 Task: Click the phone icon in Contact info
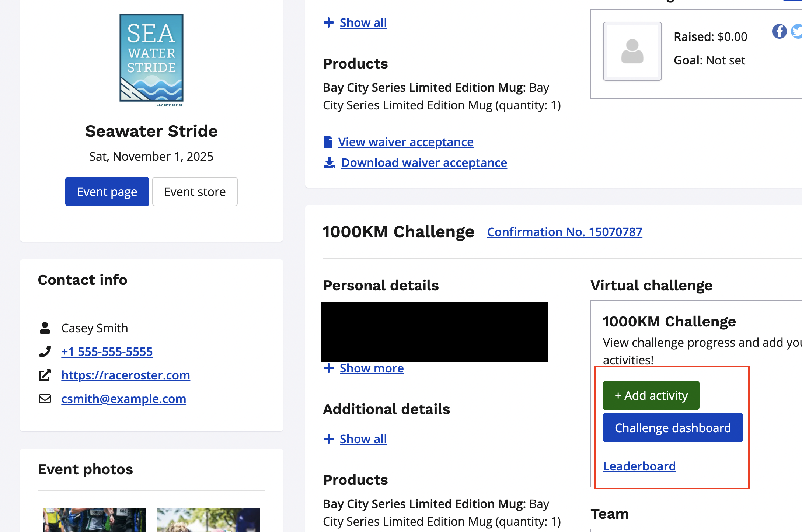coord(45,351)
